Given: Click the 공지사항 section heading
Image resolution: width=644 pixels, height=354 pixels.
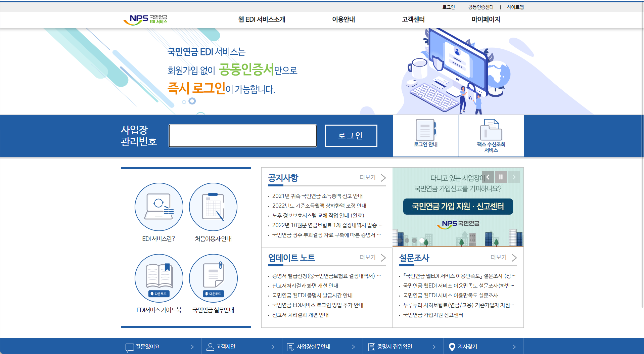Looking at the screenshot, I should click(283, 178).
